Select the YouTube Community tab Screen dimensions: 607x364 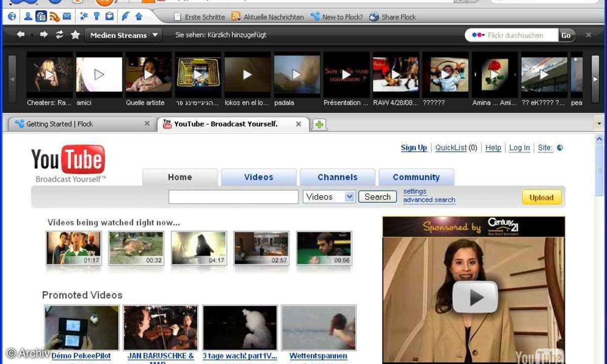(416, 177)
